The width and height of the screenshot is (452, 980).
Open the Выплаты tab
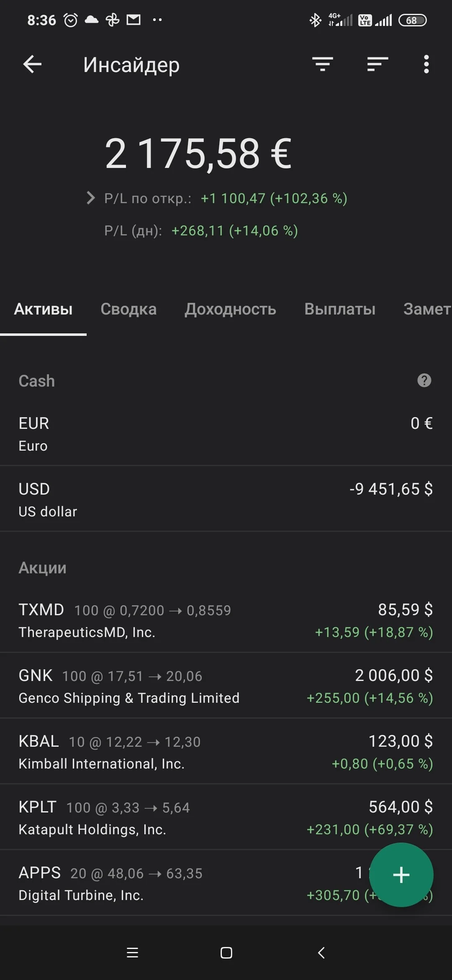coord(340,309)
